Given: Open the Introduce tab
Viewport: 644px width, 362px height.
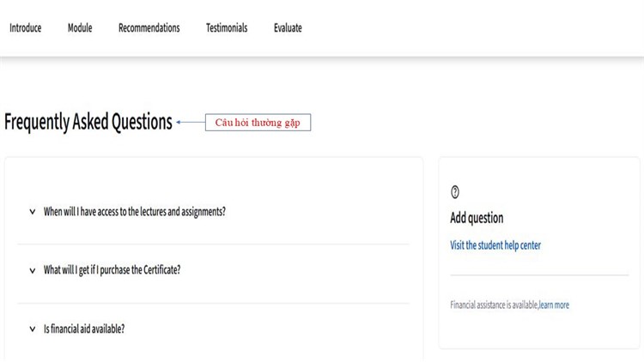Looking at the screenshot, I should (25, 27).
